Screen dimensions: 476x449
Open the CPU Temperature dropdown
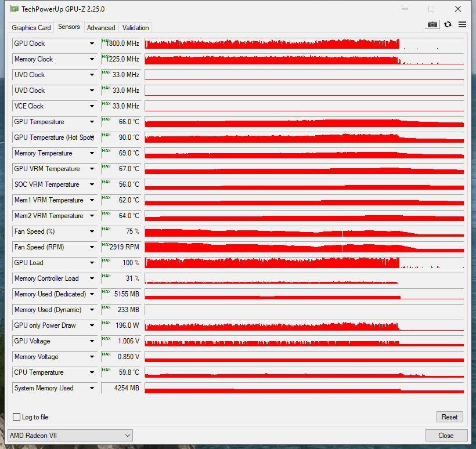(x=92, y=372)
